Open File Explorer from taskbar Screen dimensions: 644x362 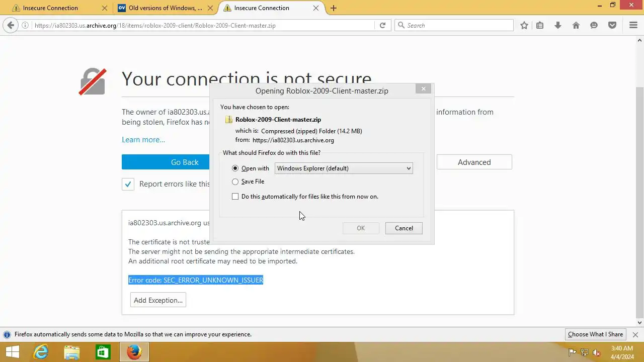[72, 352]
